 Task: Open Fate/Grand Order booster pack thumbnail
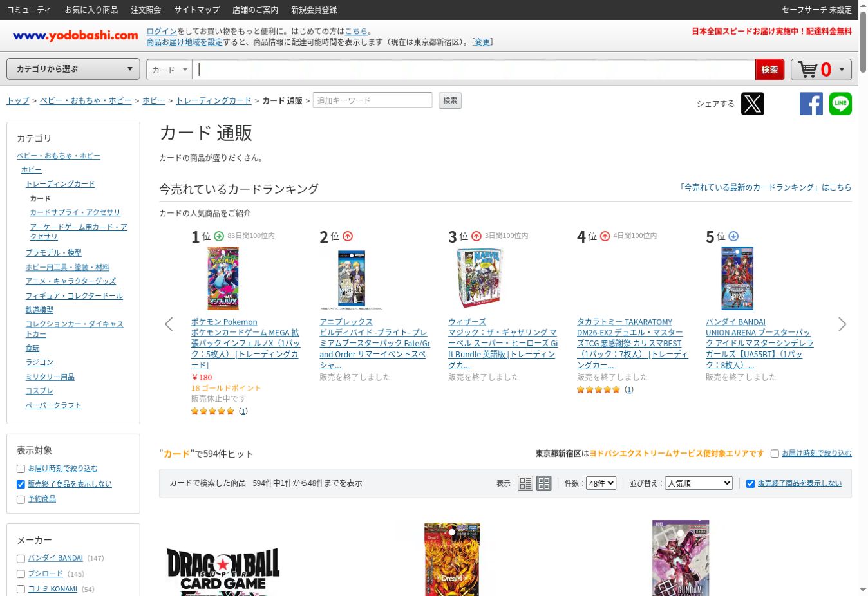pos(352,279)
